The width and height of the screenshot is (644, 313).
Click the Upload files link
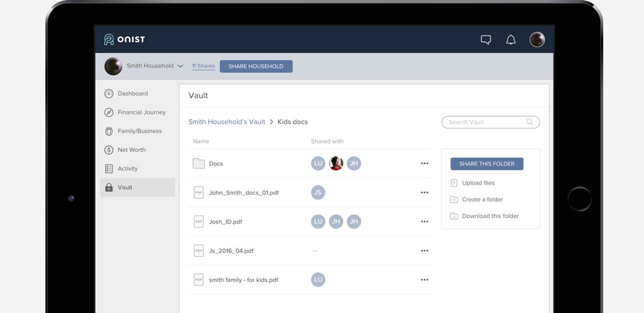(x=478, y=183)
